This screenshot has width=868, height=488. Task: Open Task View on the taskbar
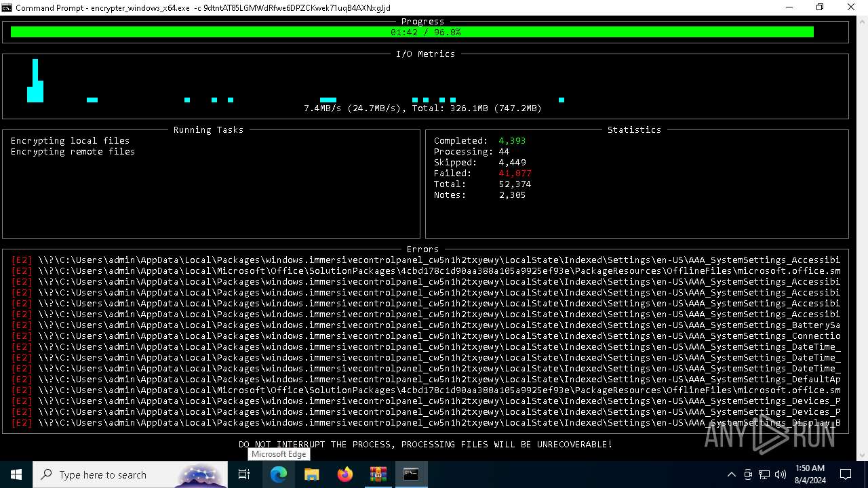point(244,474)
